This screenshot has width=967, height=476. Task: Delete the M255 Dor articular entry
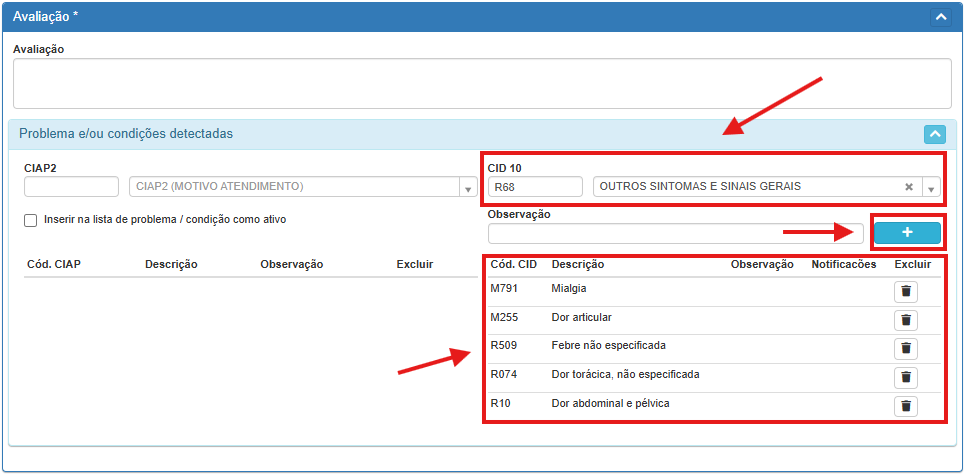coord(905,320)
